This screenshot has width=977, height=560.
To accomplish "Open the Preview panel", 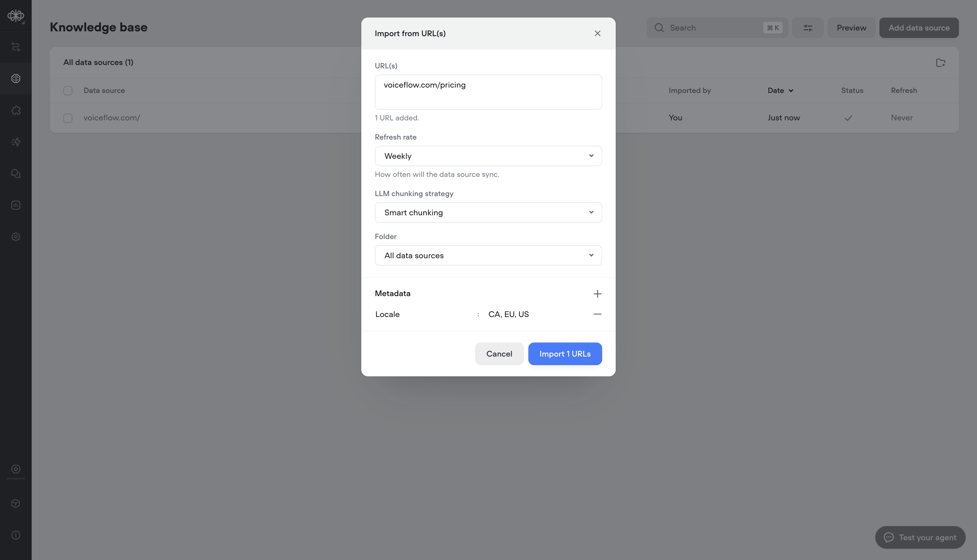I will tap(851, 27).
